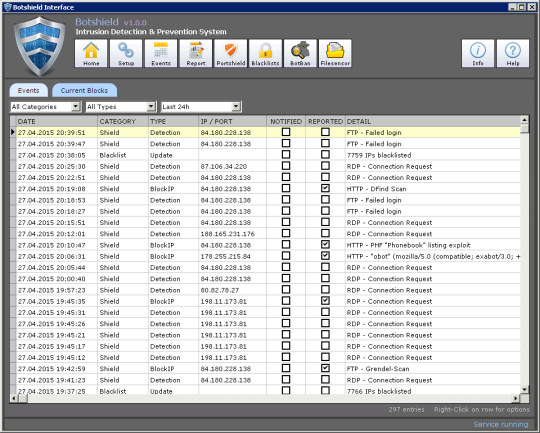The image size is (540, 433).
Task: Uncheck Reported box for FTP Grendel-Scan row
Action: pos(325,368)
